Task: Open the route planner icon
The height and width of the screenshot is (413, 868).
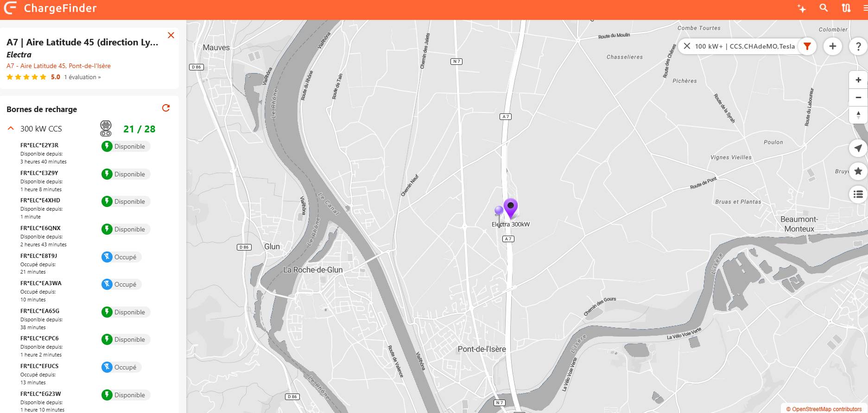Action: point(846,8)
